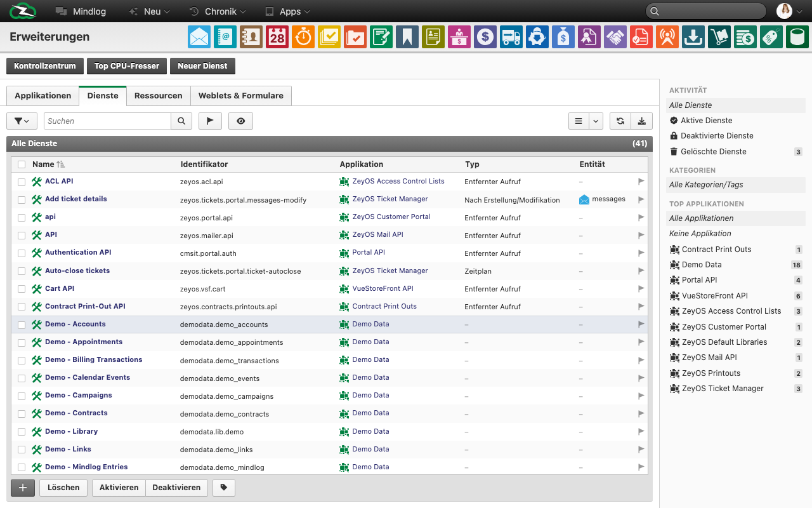The width and height of the screenshot is (812, 508).
Task: Open the user avatar dropdown
Action: pyautogui.click(x=791, y=11)
